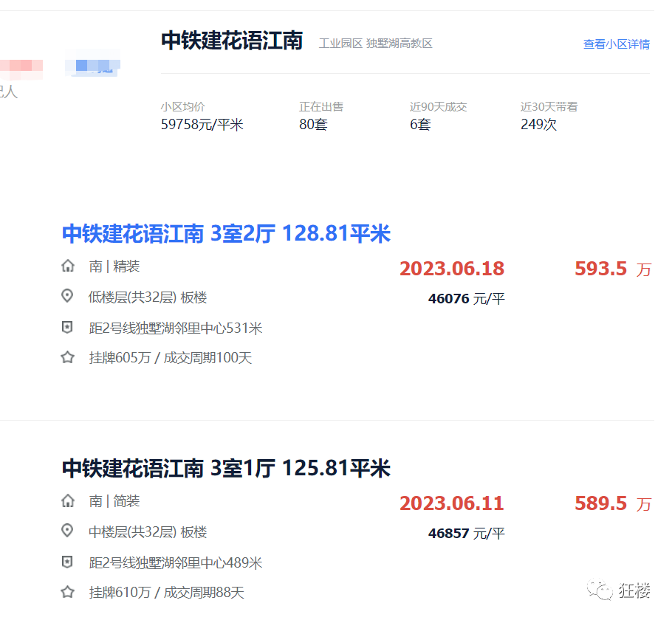Click the 南 | 精装 description
The height and width of the screenshot is (620, 672).
pyautogui.click(x=114, y=266)
